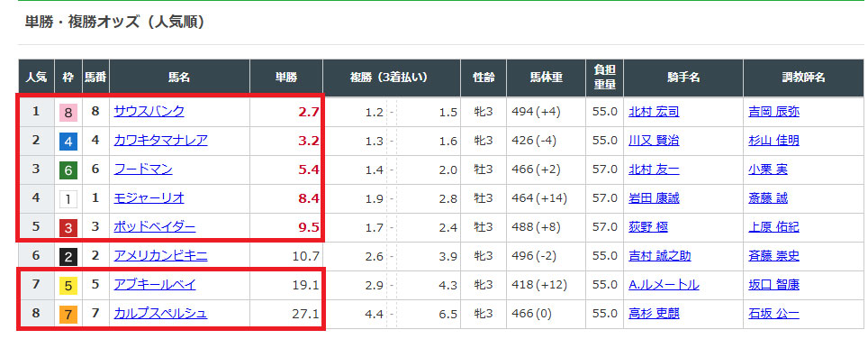This screenshot has width=868, height=339.
Task: Open horse フードマン page
Action: (143, 169)
